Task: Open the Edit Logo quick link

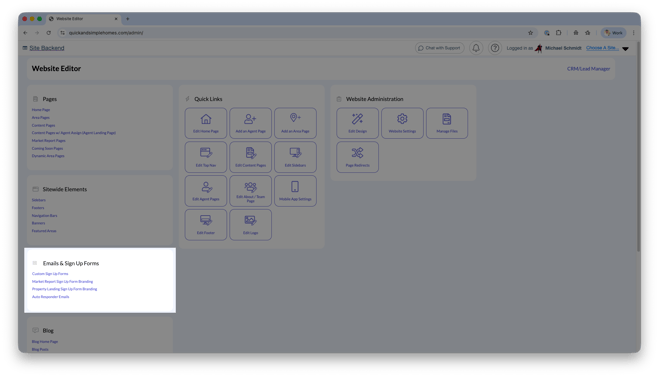Action: [250, 225]
